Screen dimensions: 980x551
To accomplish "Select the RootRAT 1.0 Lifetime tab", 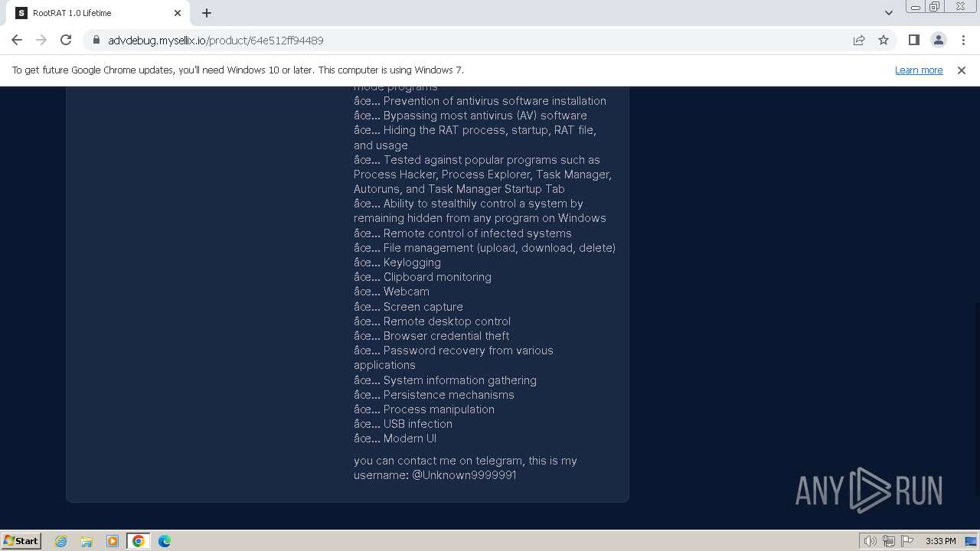I will tap(98, 13).
